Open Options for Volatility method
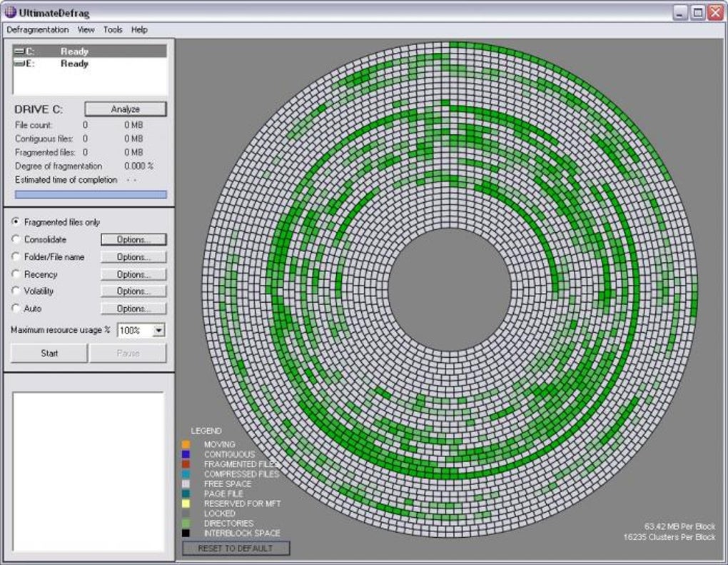Screen dimensions: 728x565 (133, 291)
